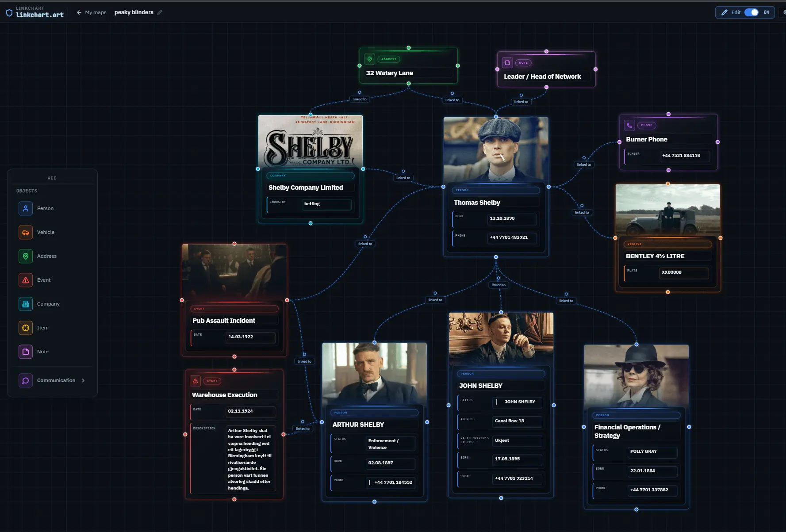Screen dimensions: 786x532
Task: Edit Thomas Shelby phone +44 7701 483921
Action: click(x=512, y=237)
